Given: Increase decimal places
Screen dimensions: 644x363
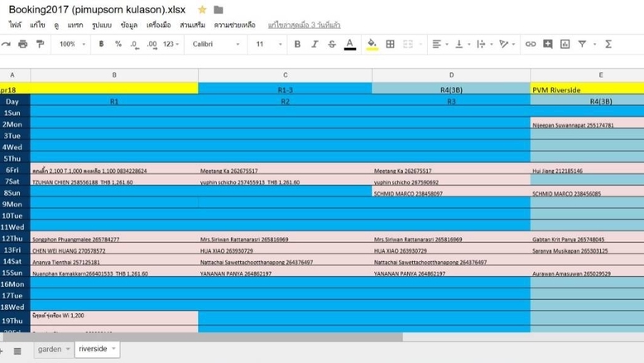Looking at the screenshot, I should [152, 45].
